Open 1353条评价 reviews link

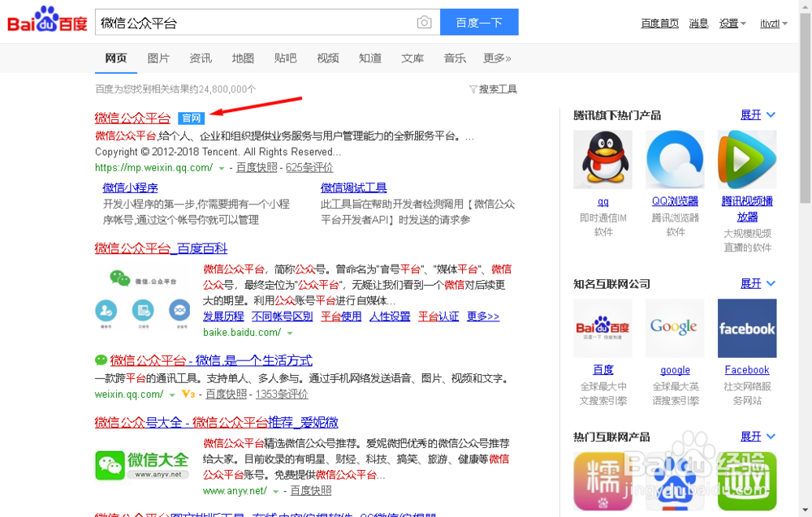[x=282, y=394]
